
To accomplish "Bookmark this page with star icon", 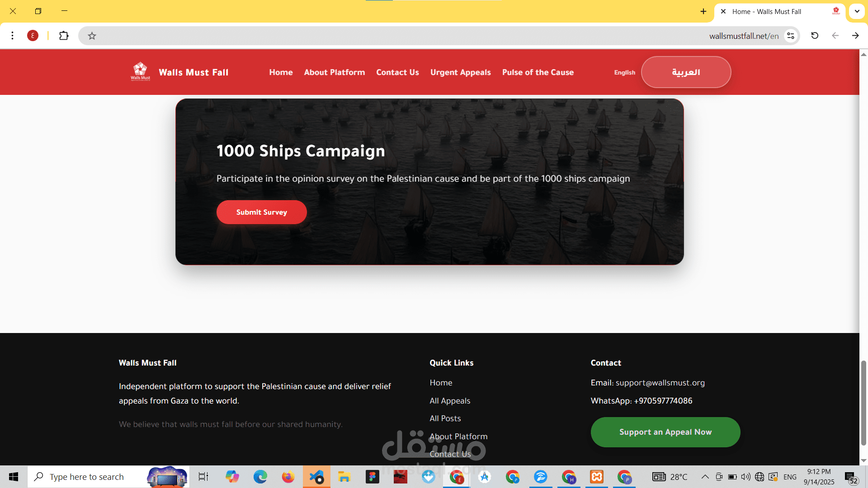I will [x=92, y=36].
